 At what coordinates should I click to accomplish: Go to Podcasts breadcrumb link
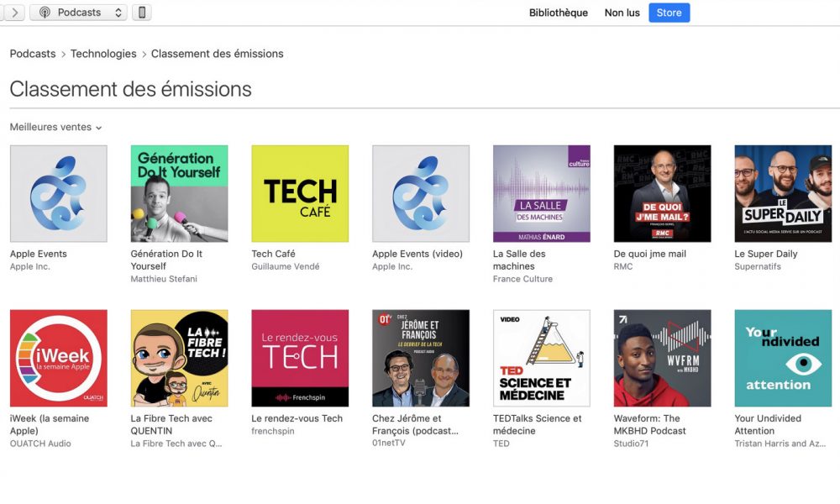[x=33, y=54]
